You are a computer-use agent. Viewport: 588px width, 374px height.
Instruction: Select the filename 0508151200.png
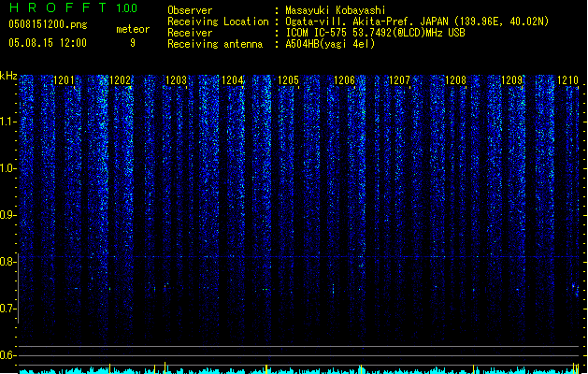coord(48,24)
